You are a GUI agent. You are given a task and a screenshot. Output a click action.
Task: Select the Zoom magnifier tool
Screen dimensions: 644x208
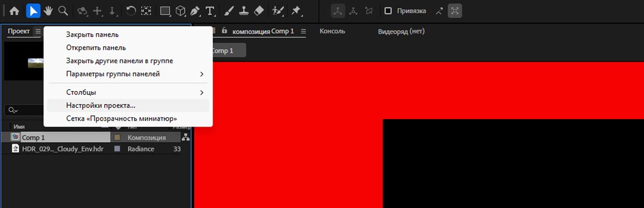(x=63, y=10)
